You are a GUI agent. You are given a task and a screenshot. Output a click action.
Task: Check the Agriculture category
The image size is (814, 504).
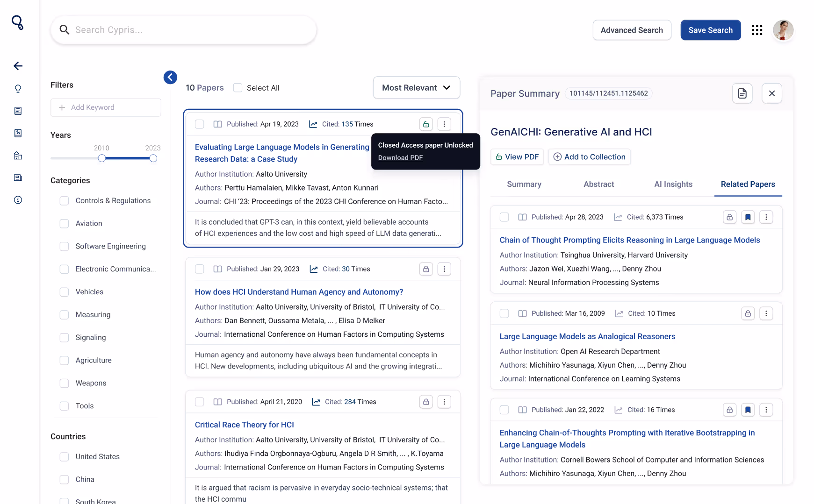click(x=64, y=361)
